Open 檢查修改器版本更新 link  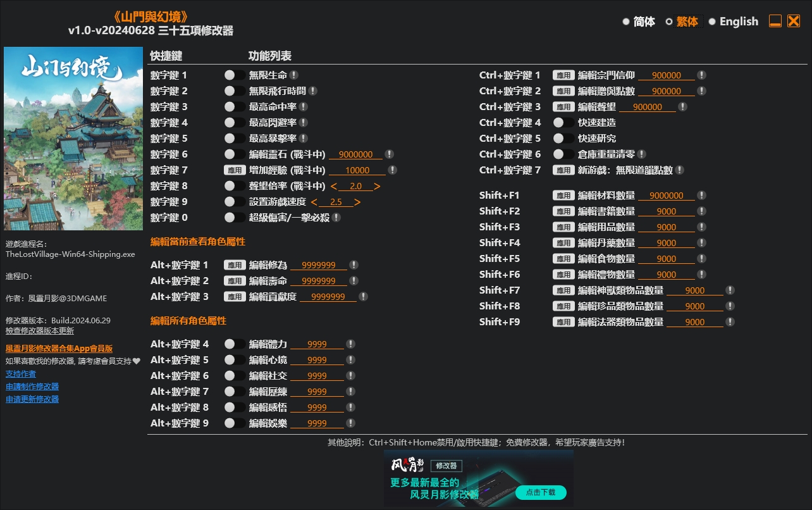click(x=40, y=331)
